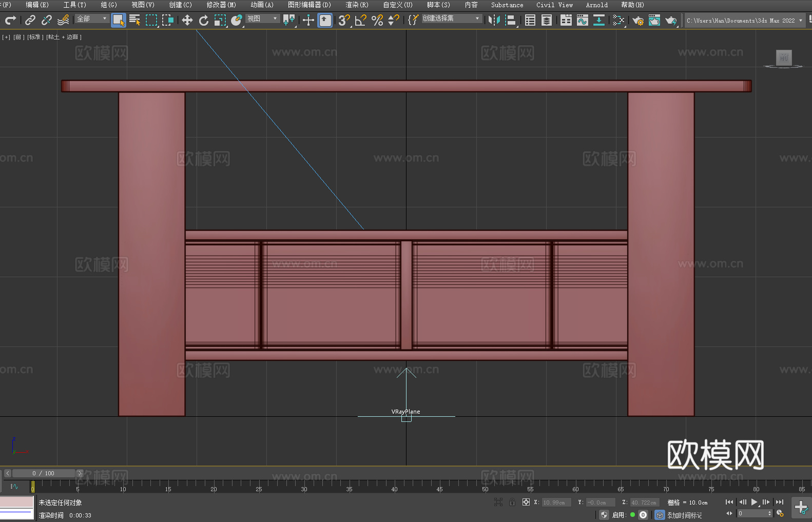Toggle the Angle Snap button

pos(361,20)
